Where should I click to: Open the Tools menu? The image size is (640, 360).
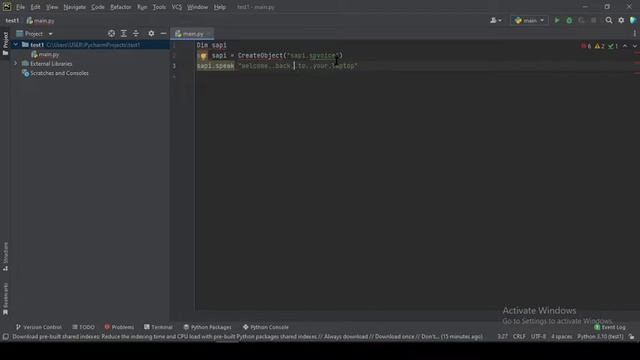point(159,7)
